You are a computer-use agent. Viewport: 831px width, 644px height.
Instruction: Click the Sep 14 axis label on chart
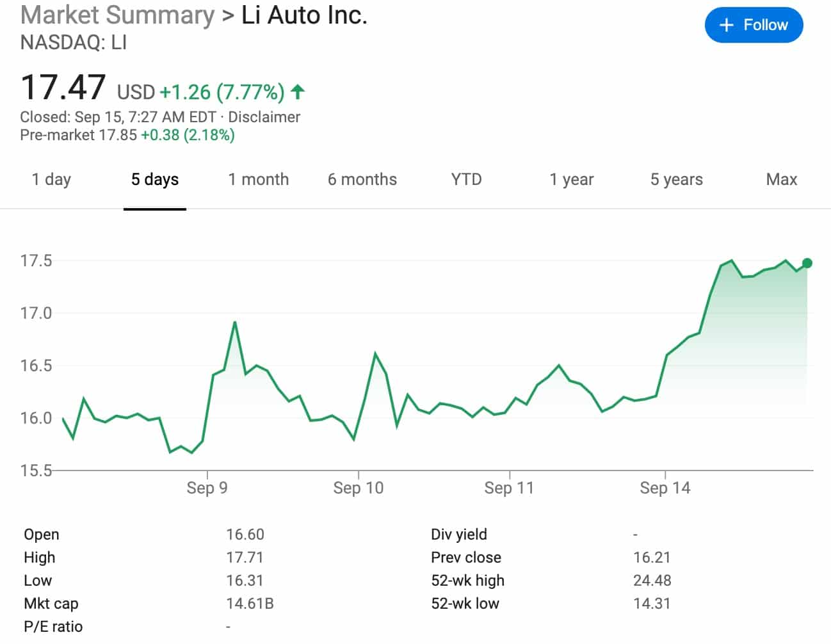[666, 488]
